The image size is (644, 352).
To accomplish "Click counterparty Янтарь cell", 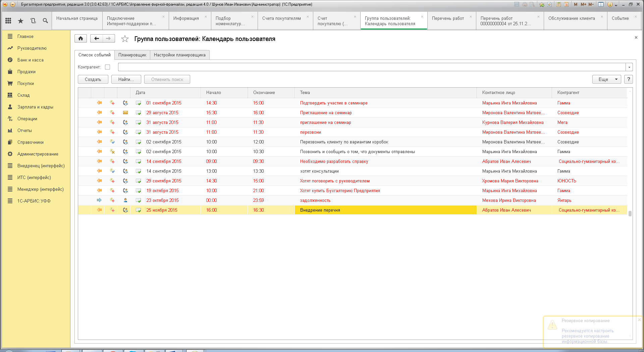I will [589, 201].
